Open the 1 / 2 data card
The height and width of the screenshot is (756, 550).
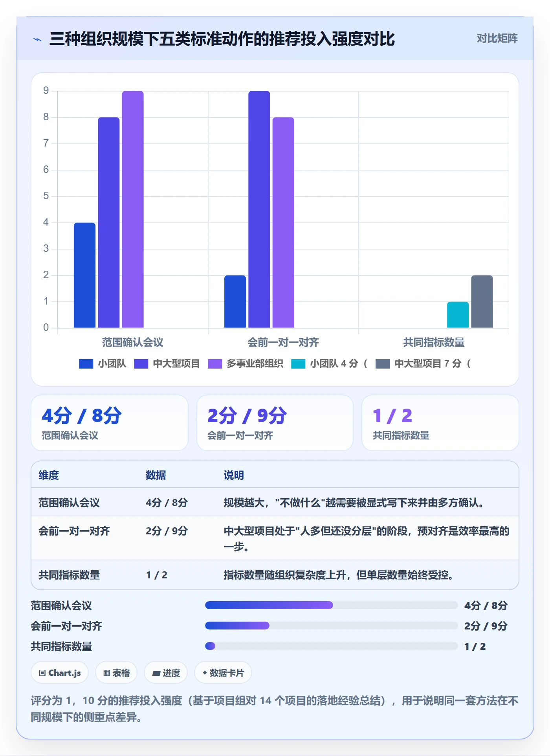(440, 423)
